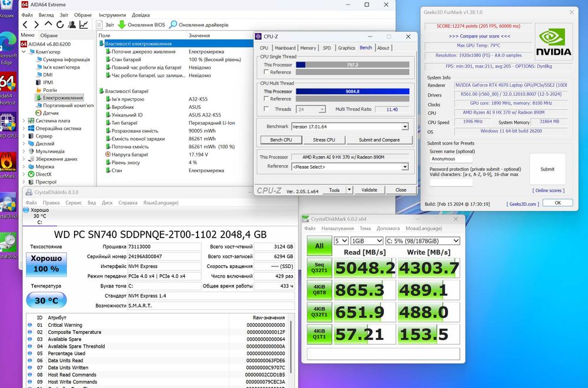Click Bench CPU button
This screenshot has height=388, width=588.
click(x=281, y=140)
